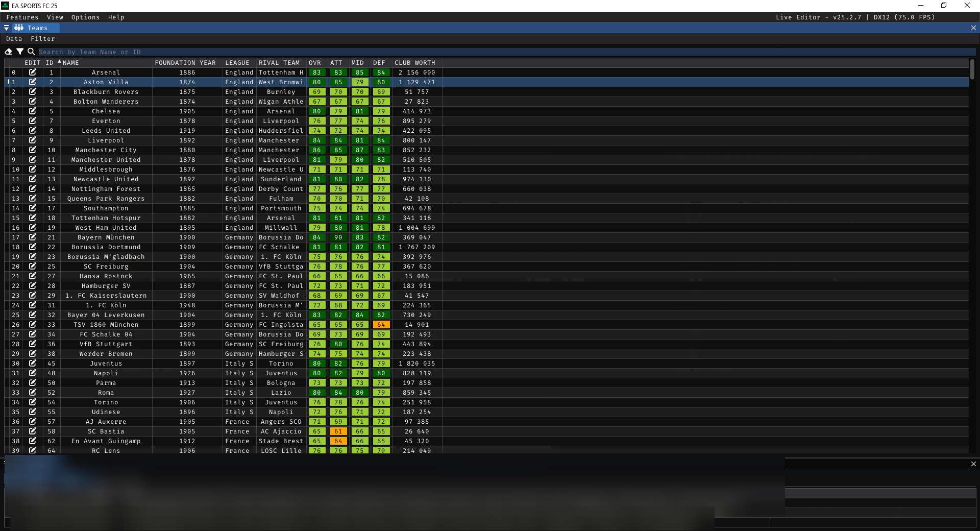The width and height of the screenshot is (980, 531).
Task: Sort by FOUNDATION YEAR column header
Action: click(x=185, y=63)
